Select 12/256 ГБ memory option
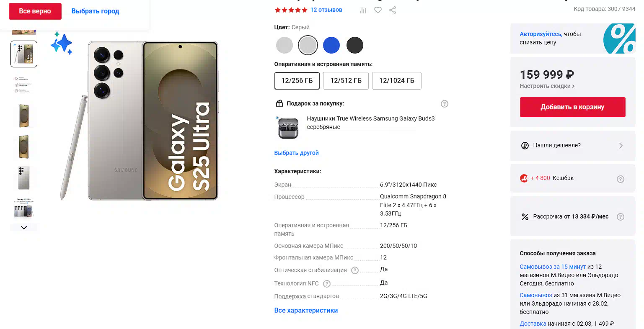 (x=297, y=81)
